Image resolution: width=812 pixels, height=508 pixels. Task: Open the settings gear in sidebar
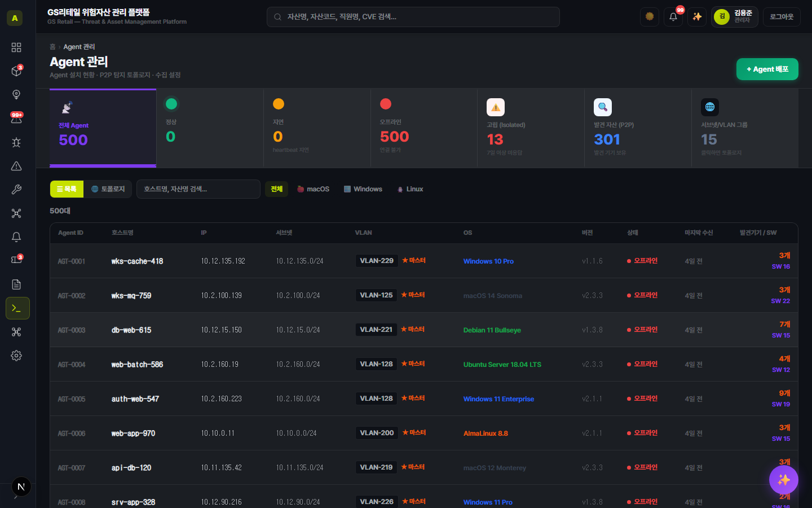point(16,356)
